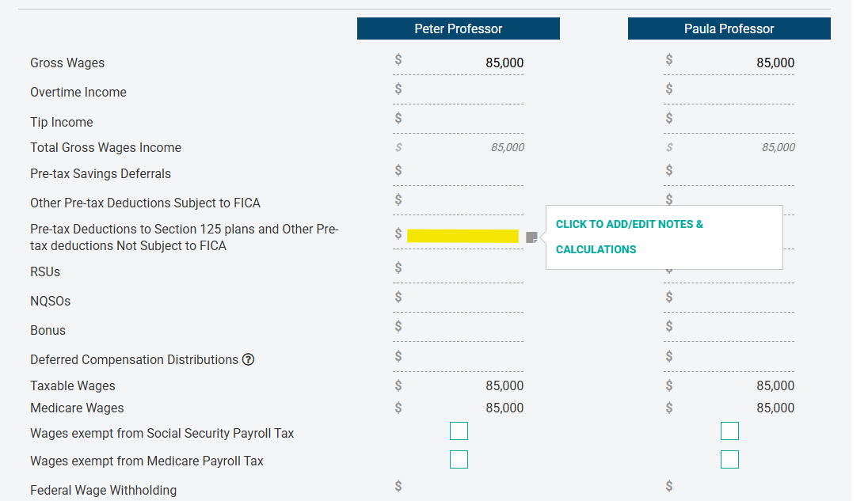The width and height of the screenshot is (868, 501).
Task: Check Peter's wages exempt from Medicare box
Action: pyautogui.click(x=459, y=459)
